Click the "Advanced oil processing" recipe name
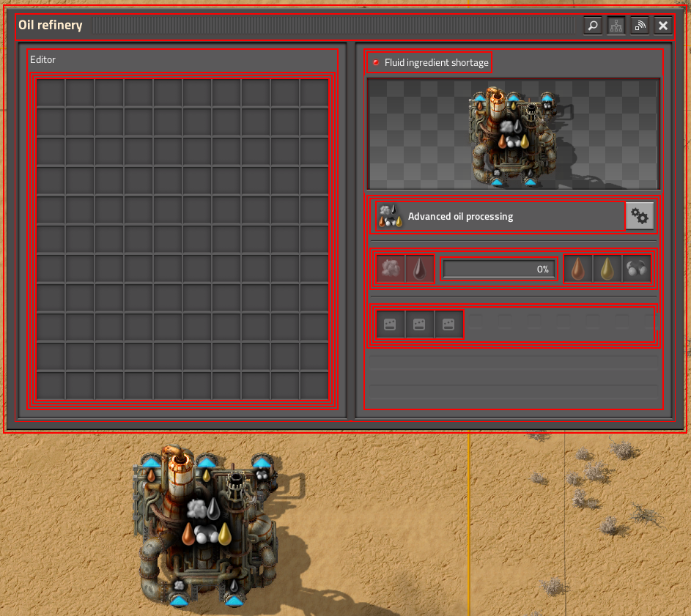691x616 pixels. pyautogui.click(x=460, y=216)
